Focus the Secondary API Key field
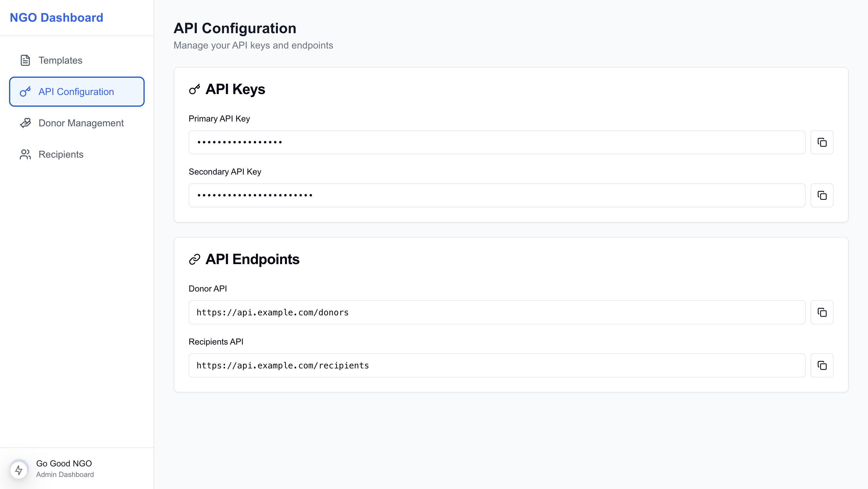Viewport: 868px width, 489px height. (x=497, y=195)
